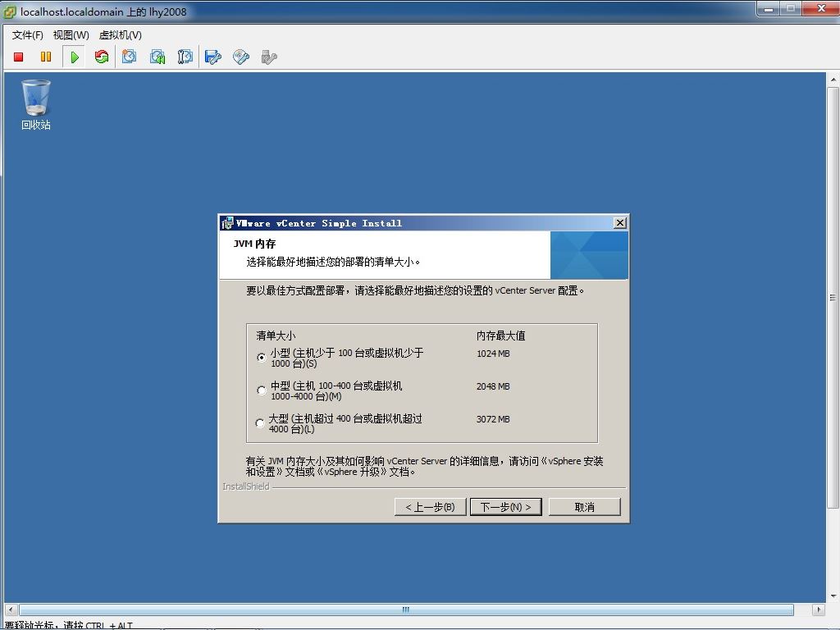
Task: Select the 小型 inventory size option
Action: [x=262, y=358]
